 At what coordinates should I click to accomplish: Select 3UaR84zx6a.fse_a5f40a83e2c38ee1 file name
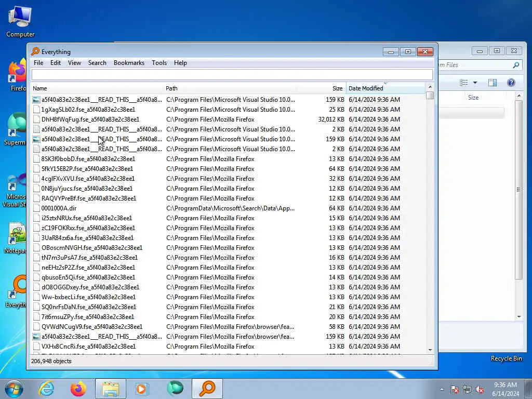point(87,237)
